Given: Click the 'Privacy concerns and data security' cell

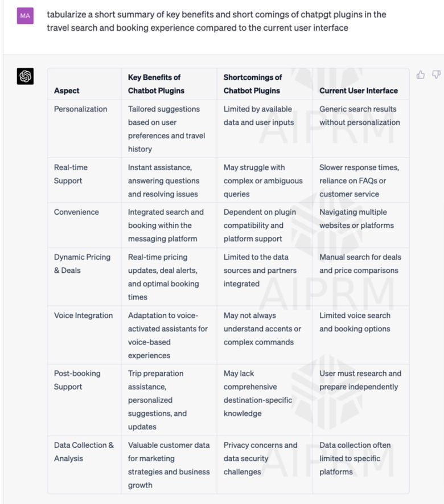Looking at the screenshot, I should click(x=261, y=458).
